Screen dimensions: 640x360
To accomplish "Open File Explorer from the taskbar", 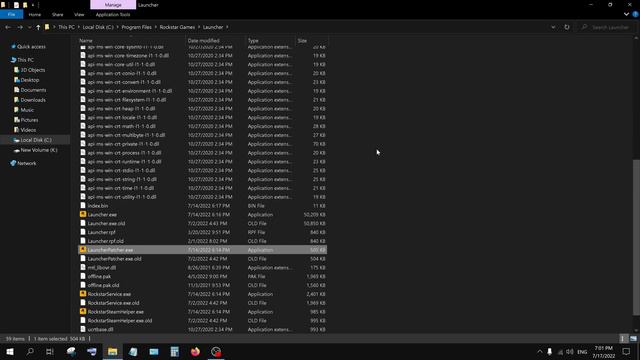I will coord(113,351).
